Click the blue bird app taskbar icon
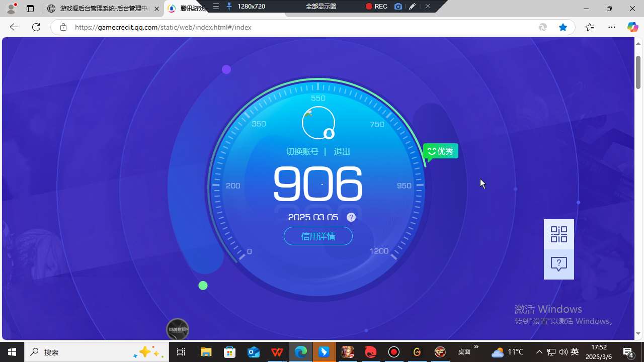This screenshot has height=362, width=644. pyautogui.click(x=325, y=352)
